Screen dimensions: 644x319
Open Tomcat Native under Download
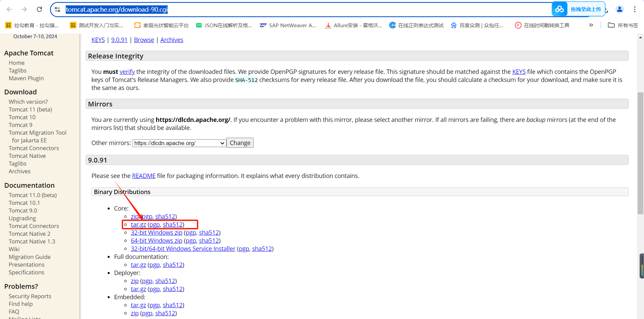27,156
